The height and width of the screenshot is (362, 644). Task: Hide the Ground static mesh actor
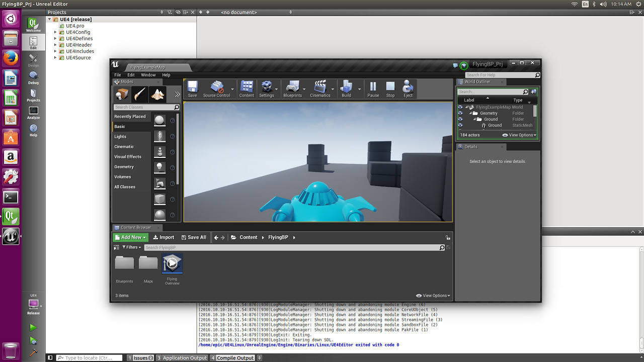(x=460, y=125)
